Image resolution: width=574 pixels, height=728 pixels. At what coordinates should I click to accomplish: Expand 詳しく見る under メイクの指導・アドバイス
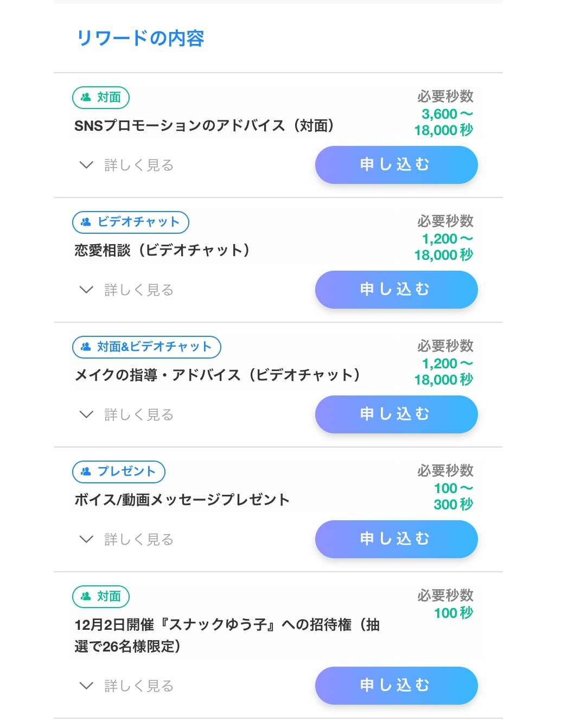[126, 414]
